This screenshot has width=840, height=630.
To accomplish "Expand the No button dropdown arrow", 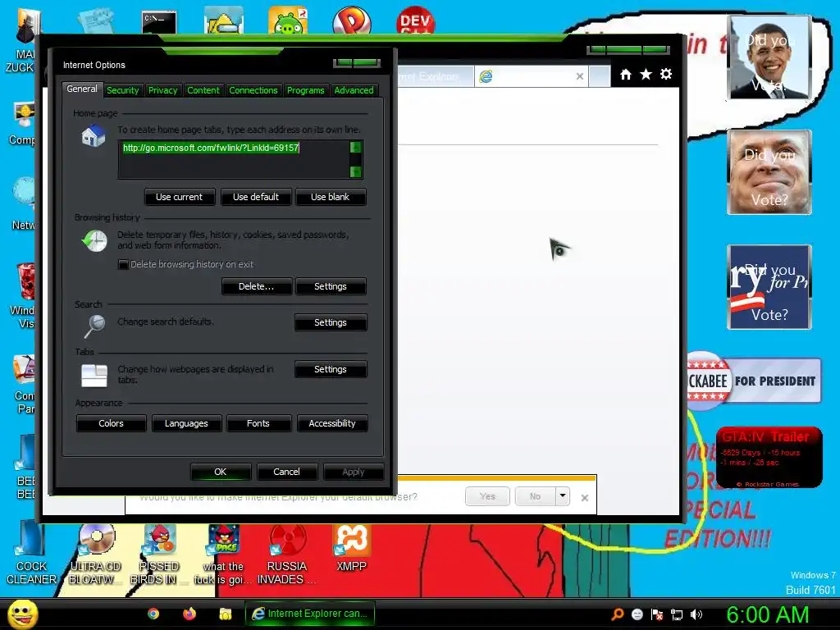I will pyautogui.click(x=563, y=496).
